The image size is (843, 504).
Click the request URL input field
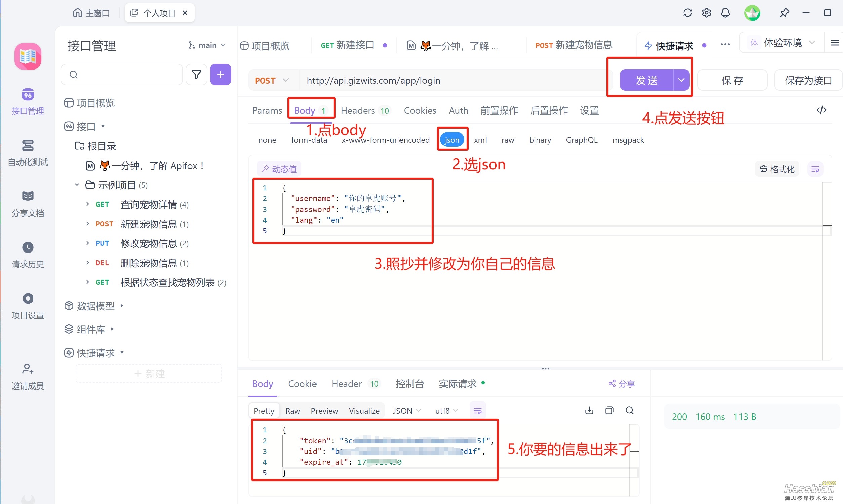point(455,80)
